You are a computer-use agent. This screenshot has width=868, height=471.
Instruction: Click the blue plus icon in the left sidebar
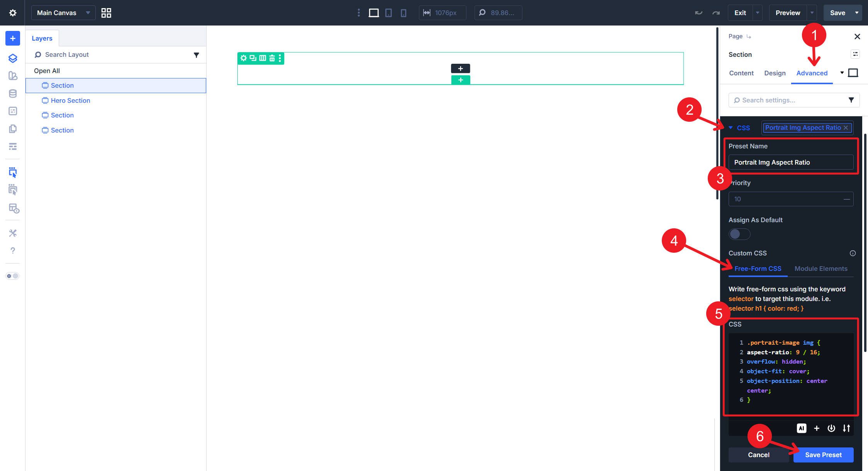pyautogui.click(x=12, y=38)
